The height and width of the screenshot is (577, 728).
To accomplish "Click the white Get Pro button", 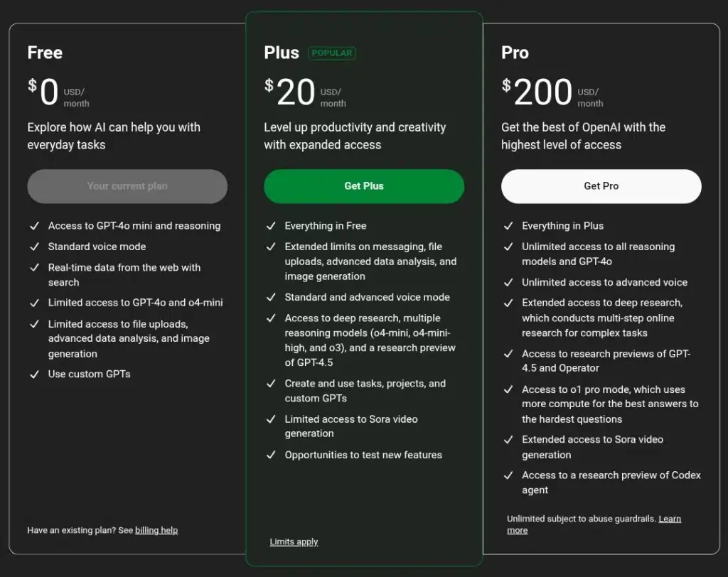I will tap(601, 186).
